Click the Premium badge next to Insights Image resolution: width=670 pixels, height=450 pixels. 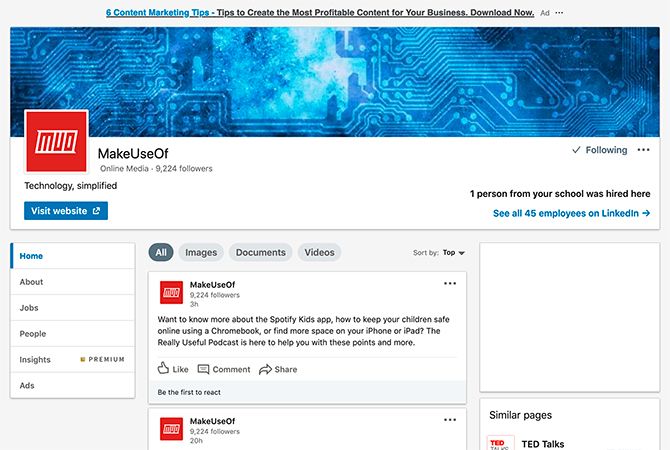pos(103,359)
